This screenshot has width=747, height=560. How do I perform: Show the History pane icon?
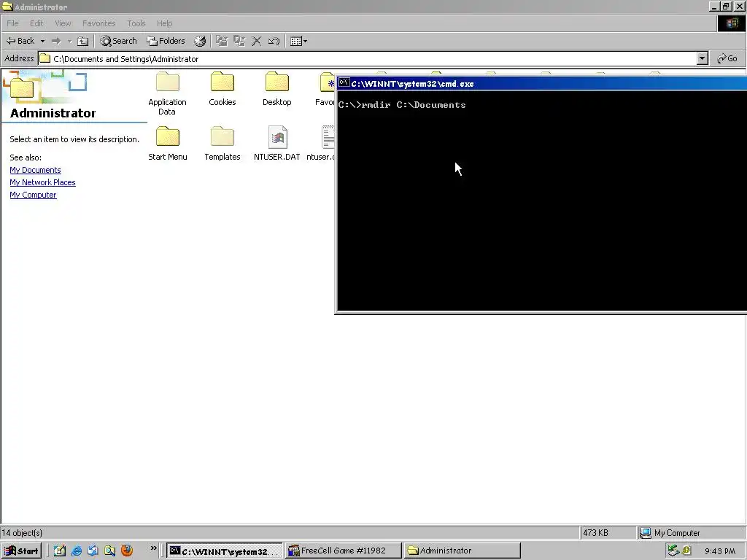pos(200,41)
